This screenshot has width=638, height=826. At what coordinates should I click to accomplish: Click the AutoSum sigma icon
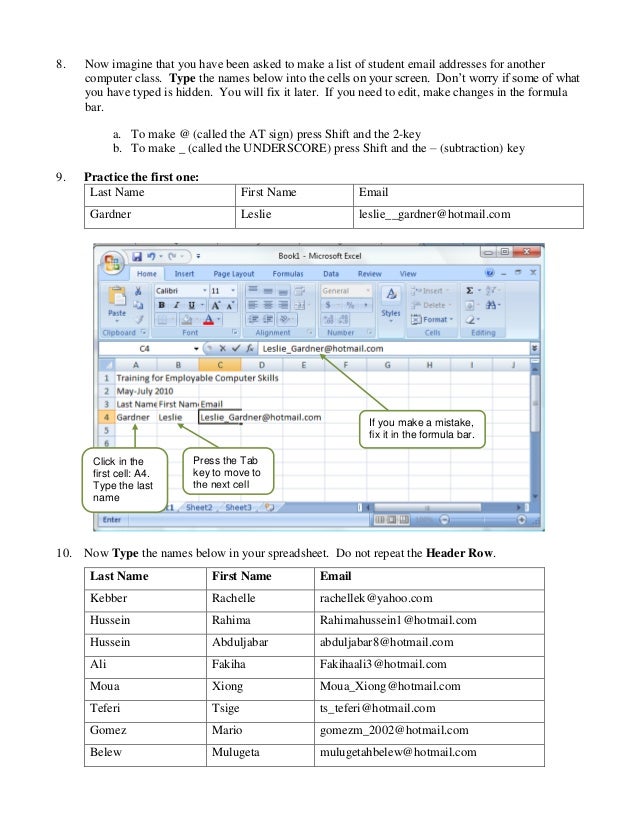tap(469, 290)
